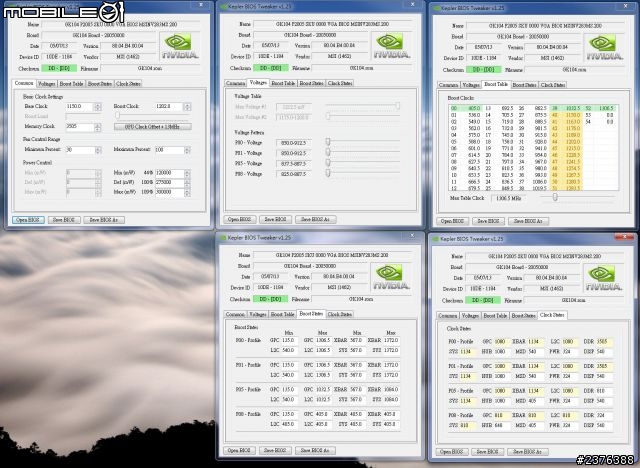Click the Base Clock spinner arrows

point(98,106)
